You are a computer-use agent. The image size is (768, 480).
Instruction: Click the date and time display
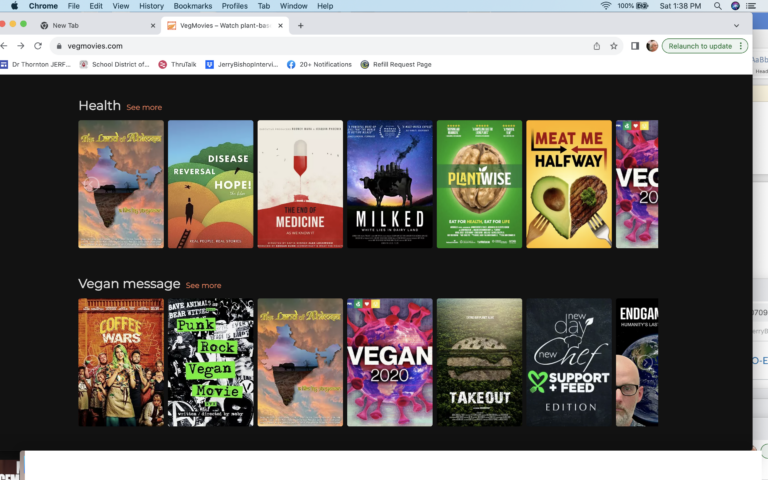680,6
